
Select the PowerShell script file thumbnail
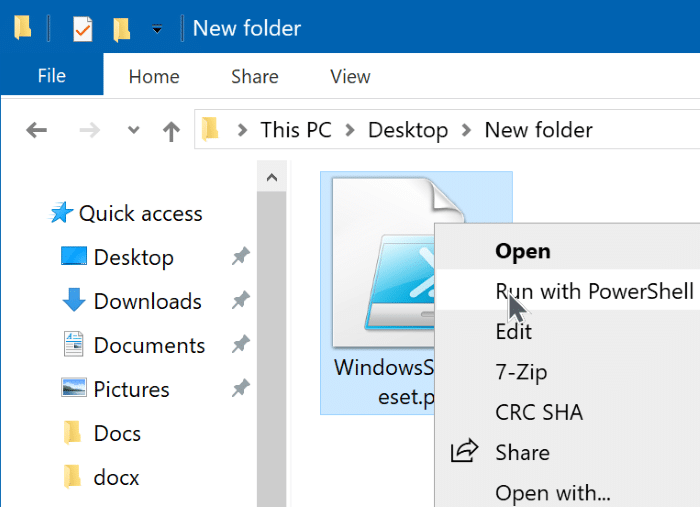click(x=384, y=262)
